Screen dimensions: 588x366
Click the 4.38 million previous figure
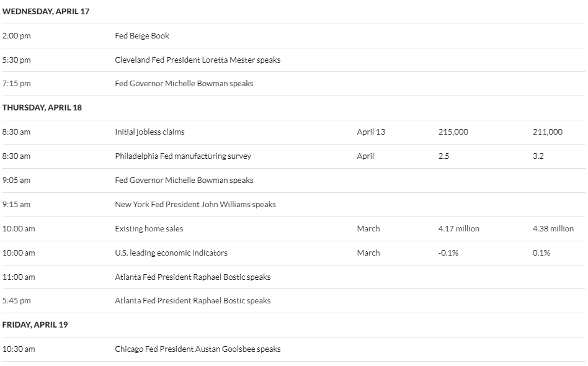553,229
